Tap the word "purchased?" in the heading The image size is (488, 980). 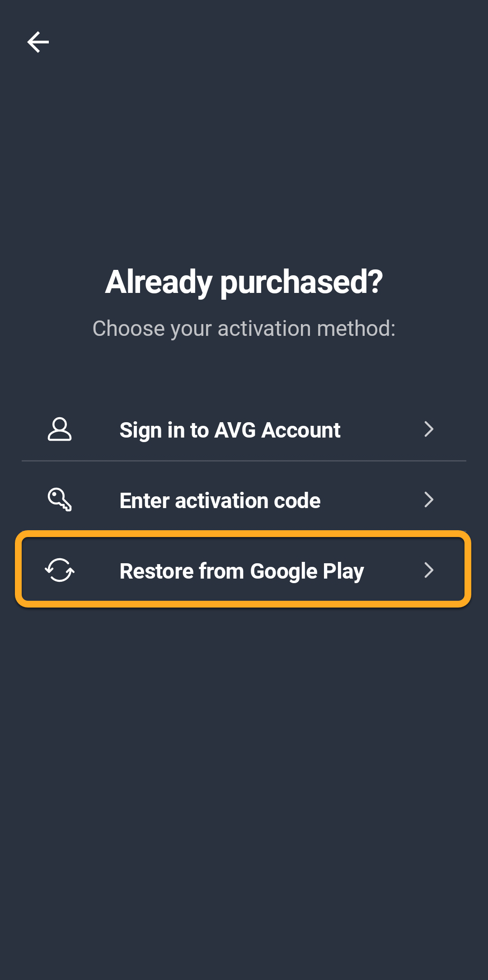(x=301, y=282)
